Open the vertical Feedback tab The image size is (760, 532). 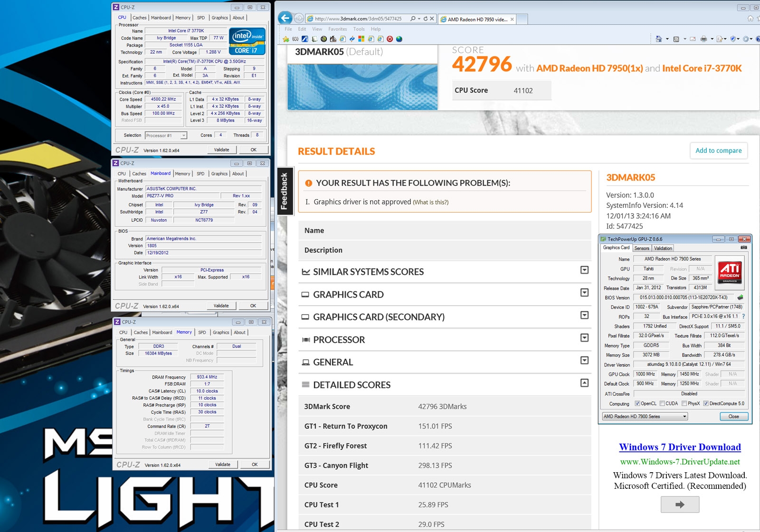[x=285, y=191]
